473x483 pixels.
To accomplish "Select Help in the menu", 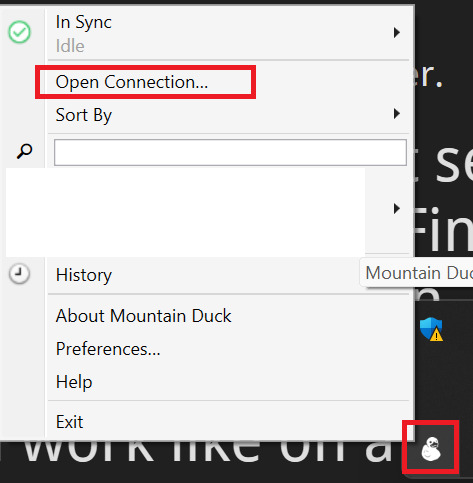I will 74,382.
